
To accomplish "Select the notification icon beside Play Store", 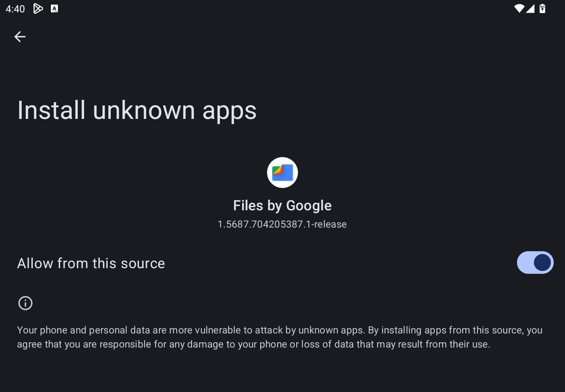I will 54,8.
